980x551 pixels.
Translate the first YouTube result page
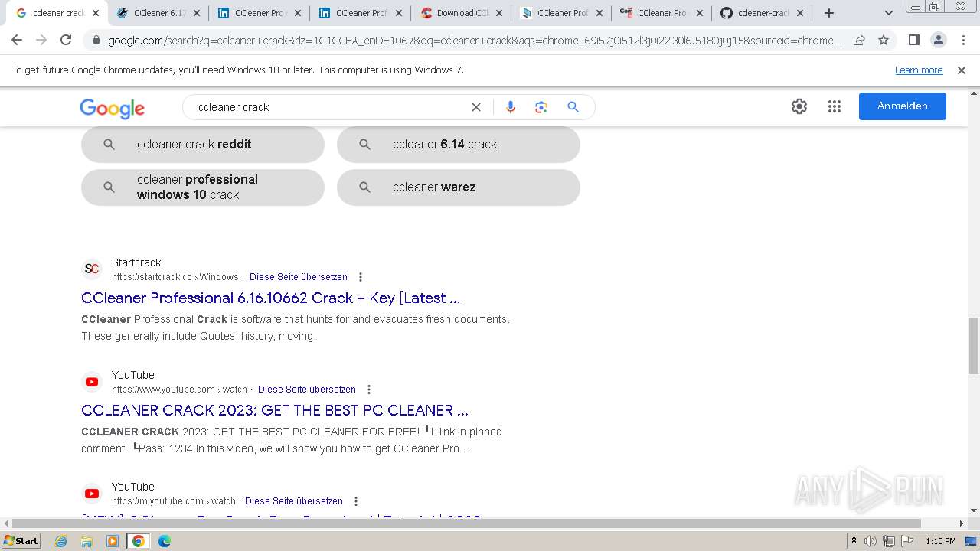307,390
